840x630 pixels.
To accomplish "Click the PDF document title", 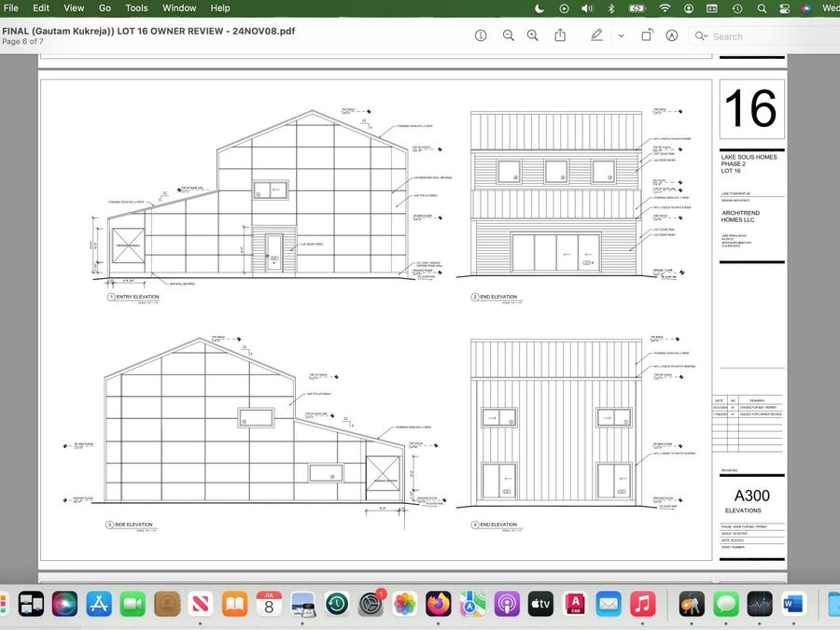I will [148, 31].
